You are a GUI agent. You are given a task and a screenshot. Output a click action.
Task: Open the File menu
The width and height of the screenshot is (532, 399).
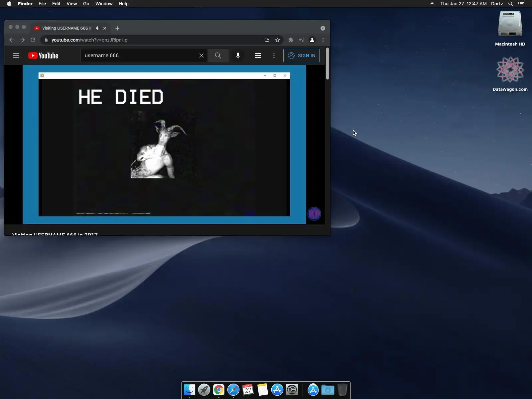click(42, 4)
